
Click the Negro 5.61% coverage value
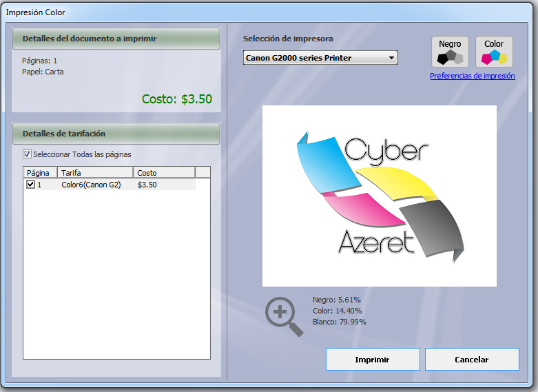336,300
